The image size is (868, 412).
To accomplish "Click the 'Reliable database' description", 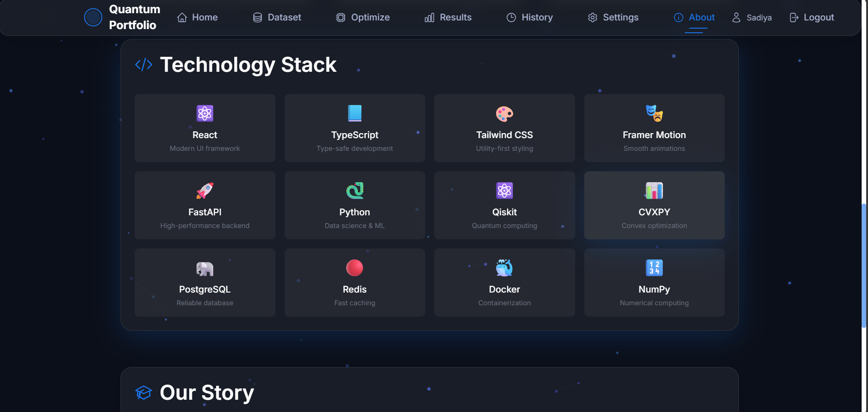I will [205, 303].
